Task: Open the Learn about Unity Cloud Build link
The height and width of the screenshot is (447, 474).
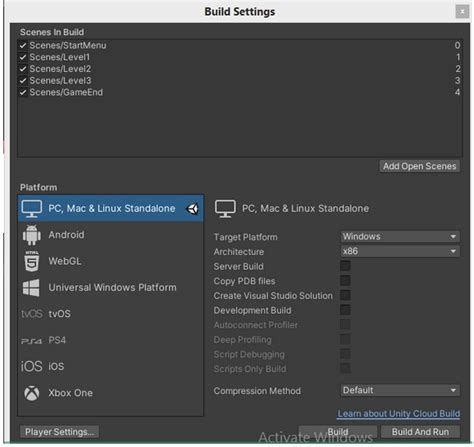Action: (399, 414)
